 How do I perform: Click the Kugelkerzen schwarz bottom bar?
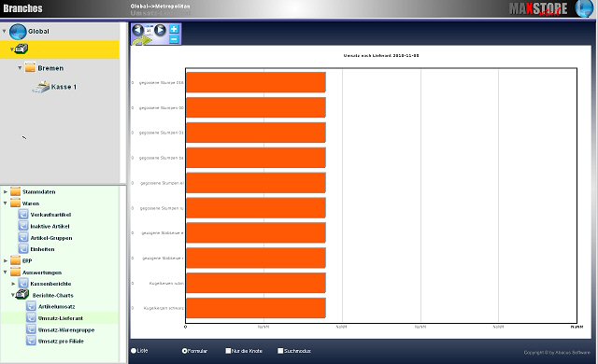point(256,308)
